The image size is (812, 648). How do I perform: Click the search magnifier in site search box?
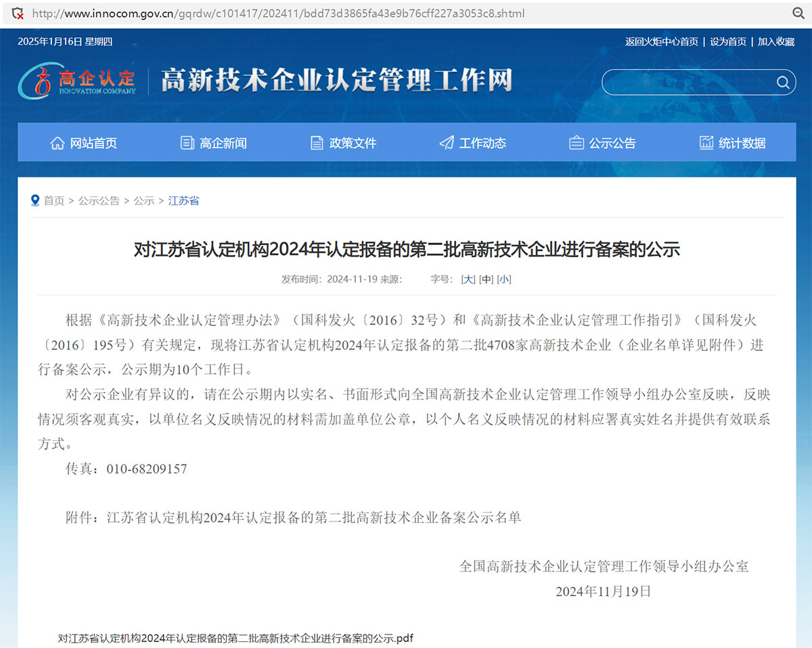(x=783, y=83)
